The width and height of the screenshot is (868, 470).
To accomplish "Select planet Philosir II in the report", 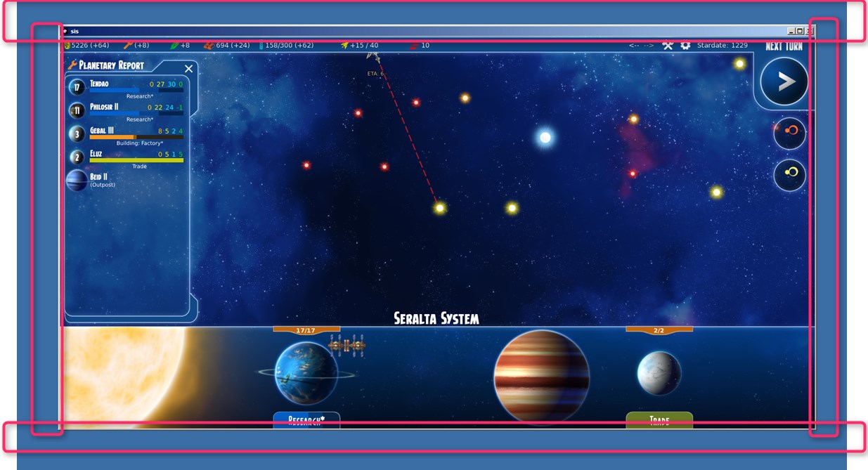I will (x=125, y=111).
